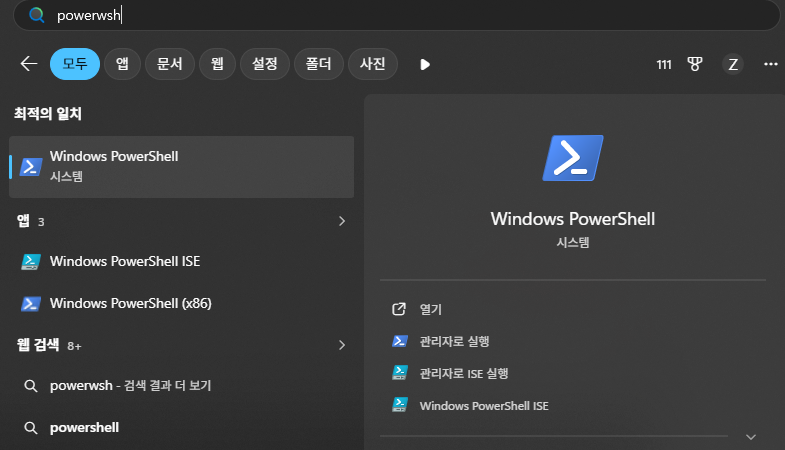Screen dimensions: 785x450
Task: Open the powershell web search suggestion
Action: (x=84, y=428)
